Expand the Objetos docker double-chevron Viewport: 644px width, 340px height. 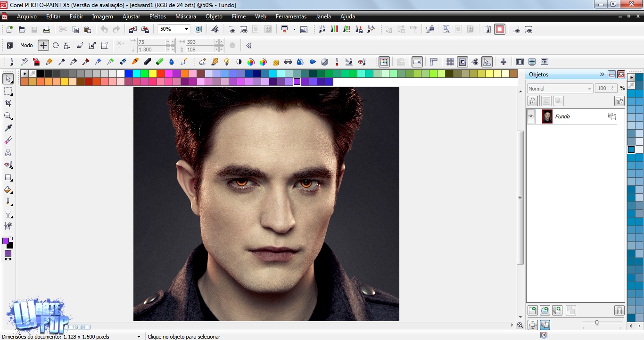click(602, 75)
